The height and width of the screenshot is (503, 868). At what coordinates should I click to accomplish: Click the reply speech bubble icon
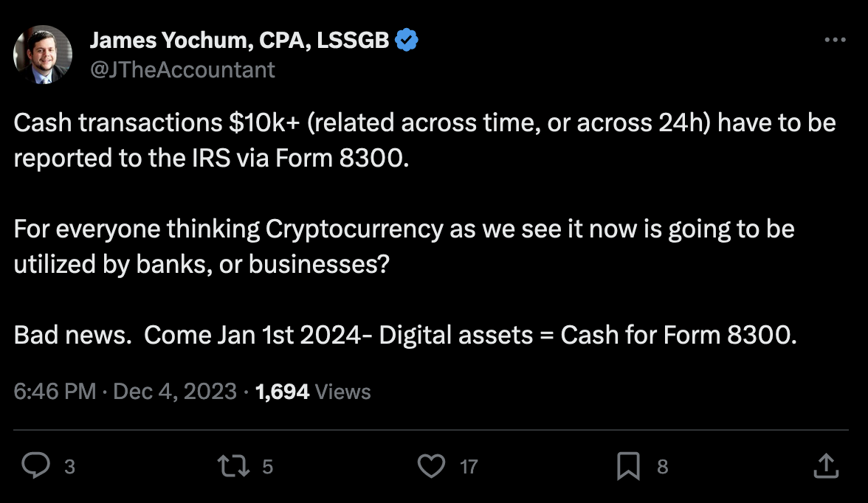pos(36,465)
